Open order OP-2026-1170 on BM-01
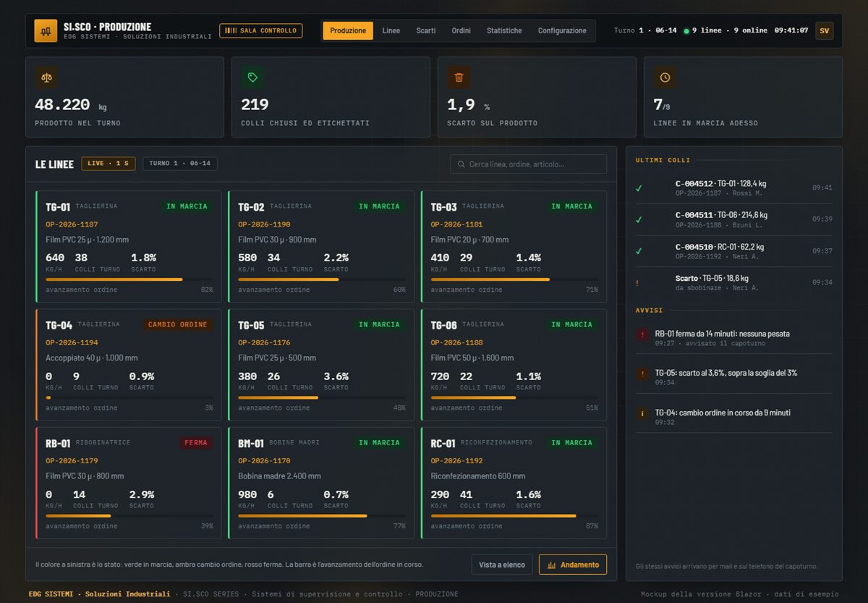Screen dimensions: 868x603 coord(264,460)
